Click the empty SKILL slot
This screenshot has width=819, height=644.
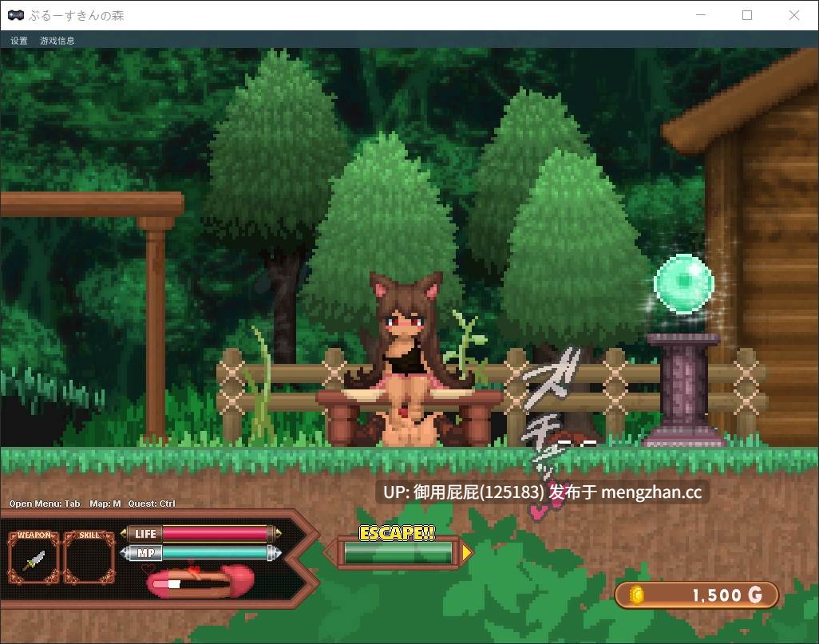point(89,558)
